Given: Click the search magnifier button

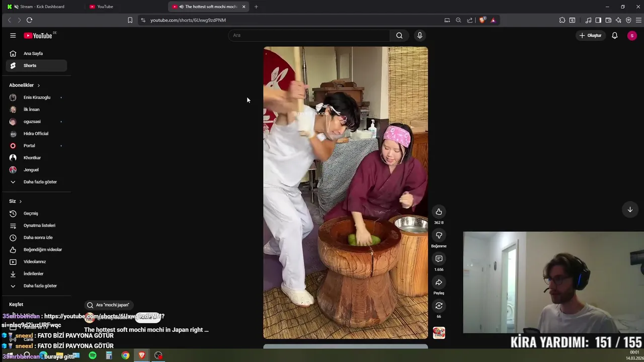Looking at the screenshot, I should point(399,35).
